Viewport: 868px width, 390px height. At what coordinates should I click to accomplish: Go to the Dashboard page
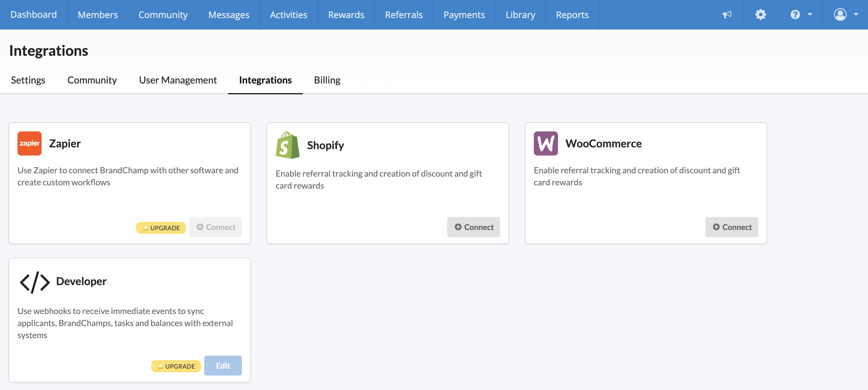pyautogui.click(x=33, y=15)
